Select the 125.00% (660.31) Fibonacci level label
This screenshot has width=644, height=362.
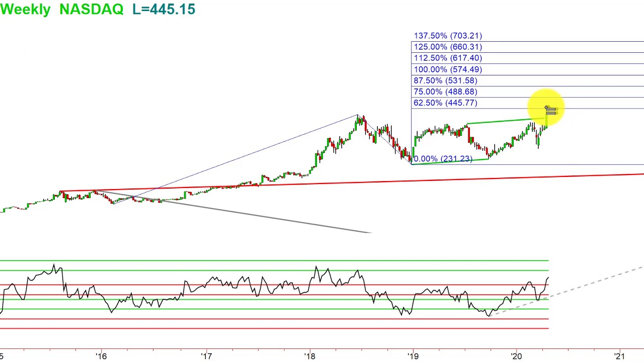click(448, 47)
